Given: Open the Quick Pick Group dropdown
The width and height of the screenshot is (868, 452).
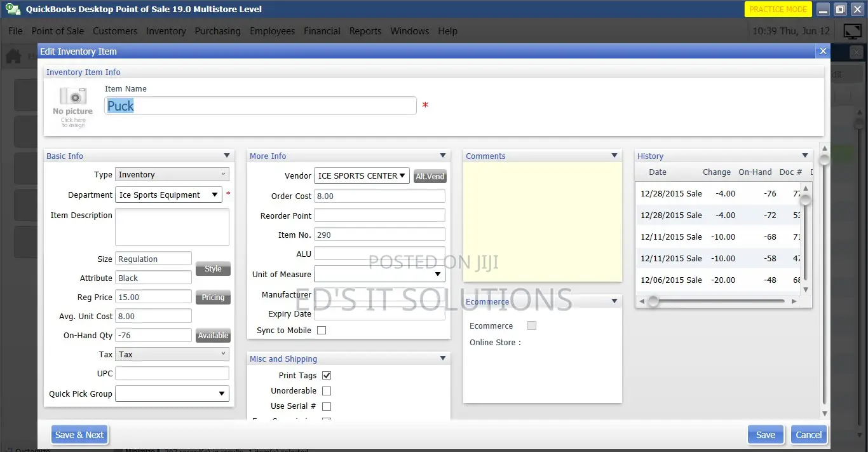Looking at the screenshot, I should tap(172, 394).
